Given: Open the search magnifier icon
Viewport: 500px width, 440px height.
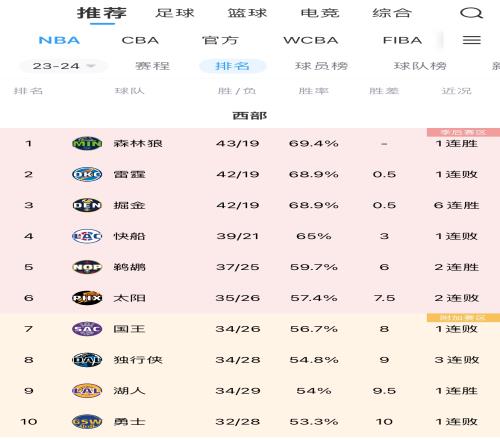Looking at the screenshot, I should [471, 13].
